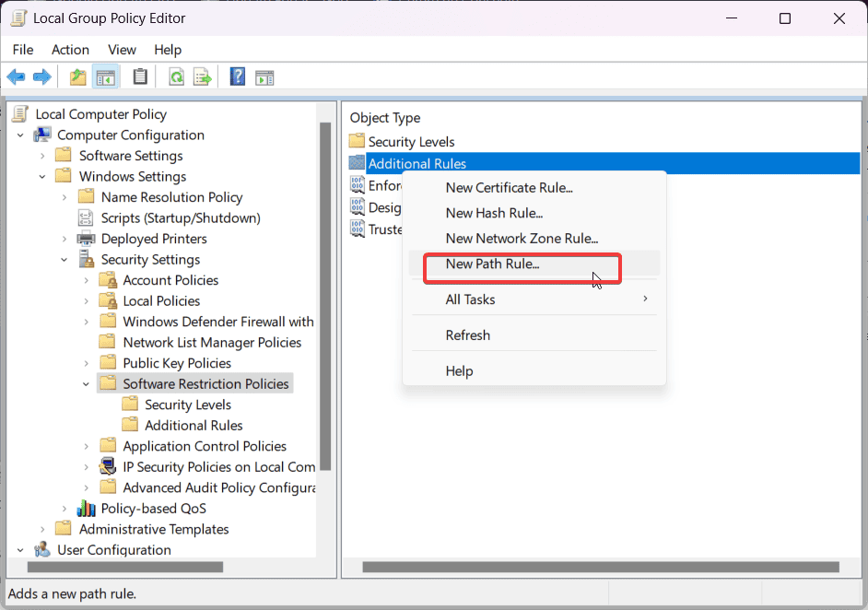Image resolution: width=868 pixels, height=610 pixels.
Task: Click the Back arrow toolbar icon
Action: 16,77
